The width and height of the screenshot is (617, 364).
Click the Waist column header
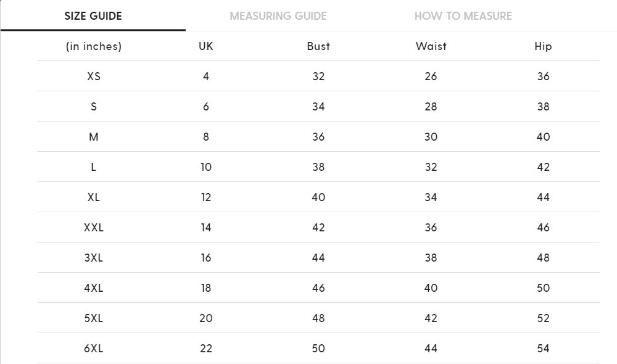coord(431,46)
